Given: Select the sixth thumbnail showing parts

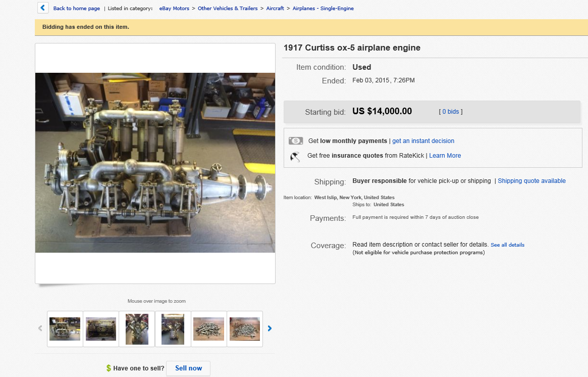Looking at the screenshot, I should (245, 329).
